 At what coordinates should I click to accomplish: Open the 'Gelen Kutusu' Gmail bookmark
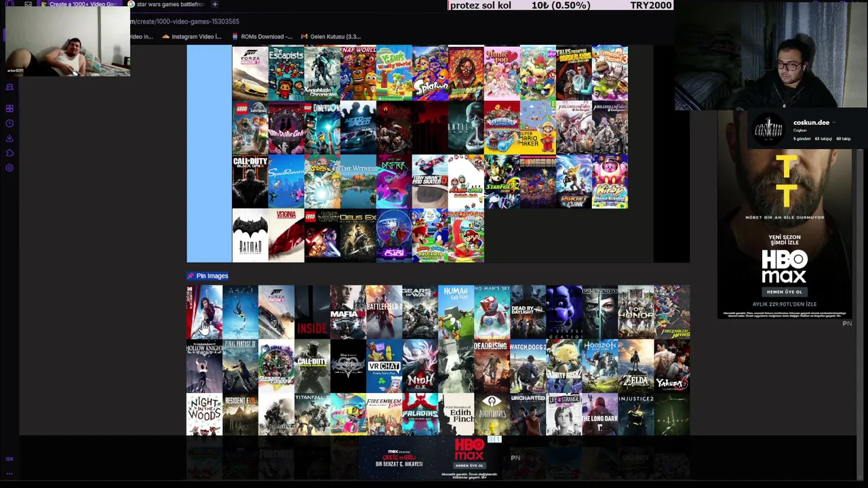pos(331,37)
